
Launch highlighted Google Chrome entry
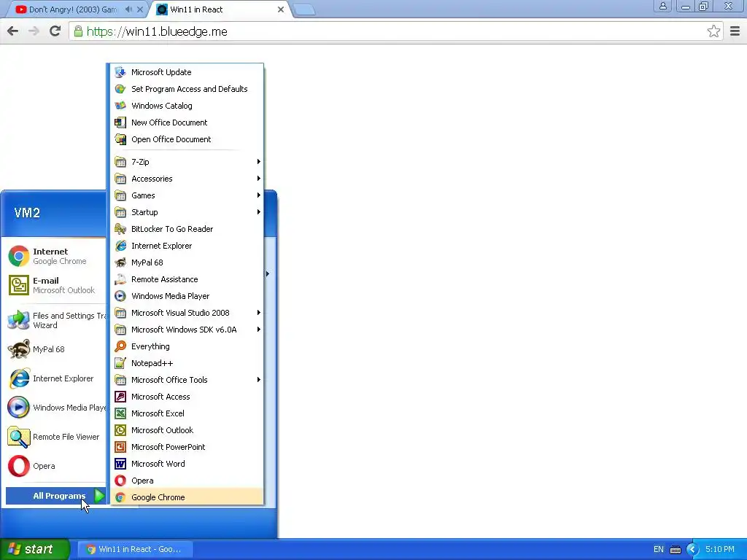point(187,497)
